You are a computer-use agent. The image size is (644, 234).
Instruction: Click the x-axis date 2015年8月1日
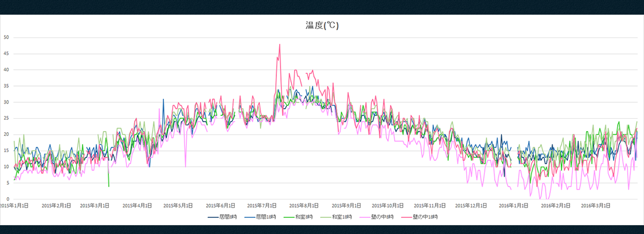pos(304,205)
